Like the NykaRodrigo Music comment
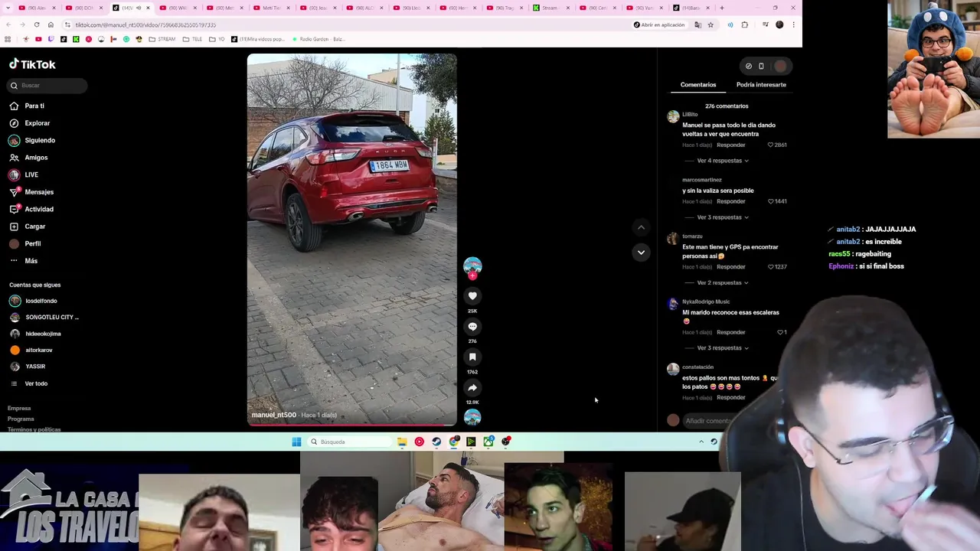This screenshot has height=551, width=980. pos(780,332)
